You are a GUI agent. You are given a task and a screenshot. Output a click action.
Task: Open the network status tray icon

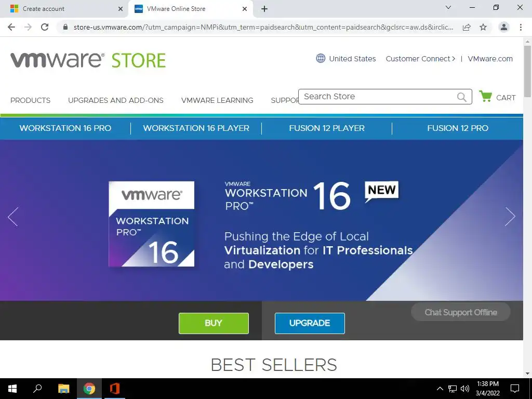tap(453, 389)
